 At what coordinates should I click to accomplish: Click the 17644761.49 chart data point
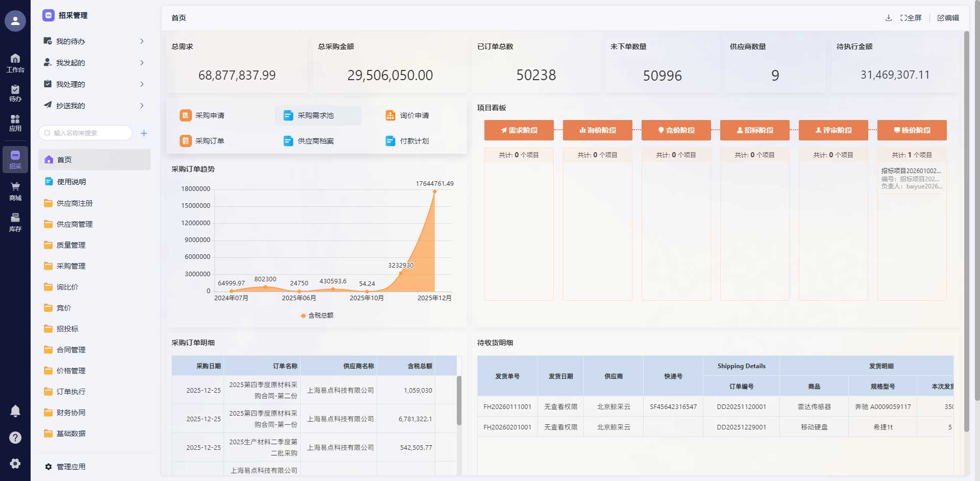click(434, 191)
